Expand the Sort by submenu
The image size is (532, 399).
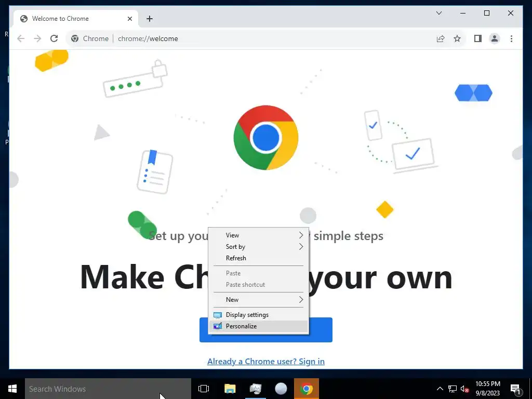tap(259, 247)
